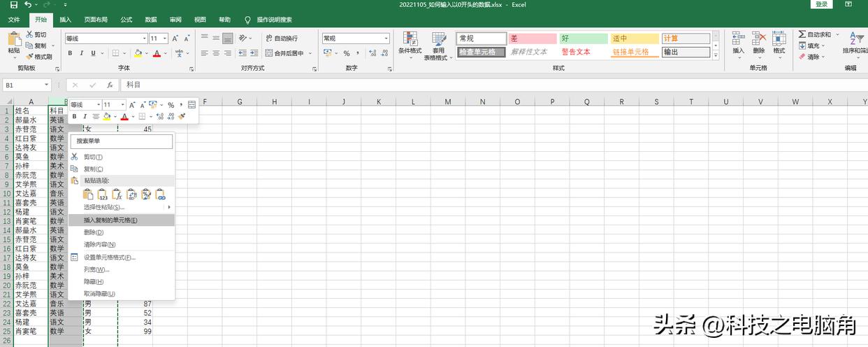Image resolution: width=868 pixels, height=347 pixels.
Task: Choose 设置单元格格式 in context menu
Action: point(122,257)
